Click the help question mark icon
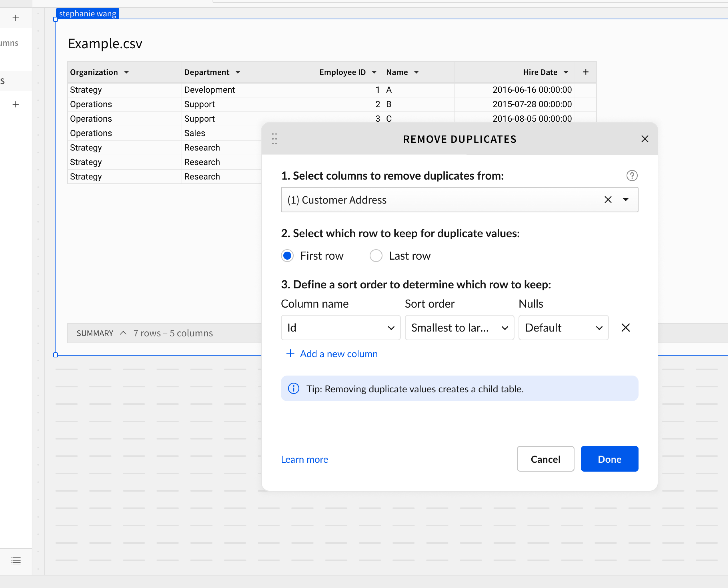 pos(632,175)
